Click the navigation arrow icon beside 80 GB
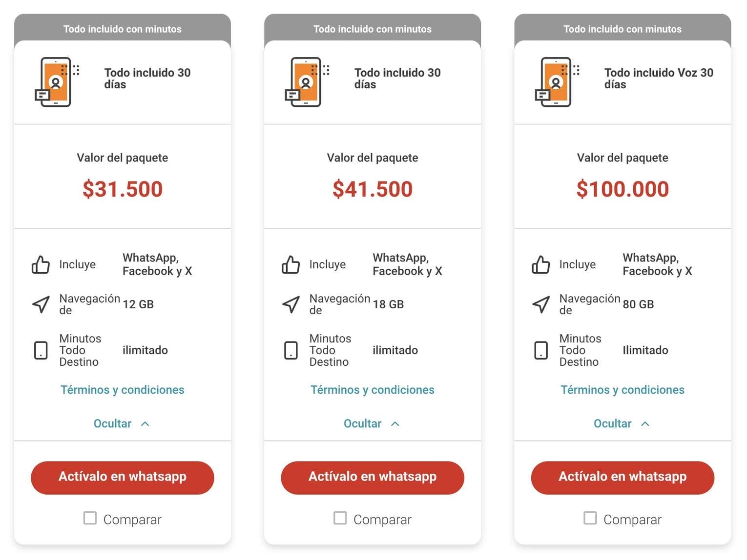Image resolution: width=747 pixels, height=560 pixels. [541, 304]
